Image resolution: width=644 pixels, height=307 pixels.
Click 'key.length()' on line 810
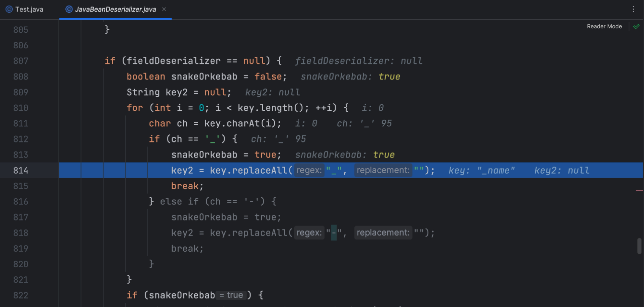click(271, 108)
